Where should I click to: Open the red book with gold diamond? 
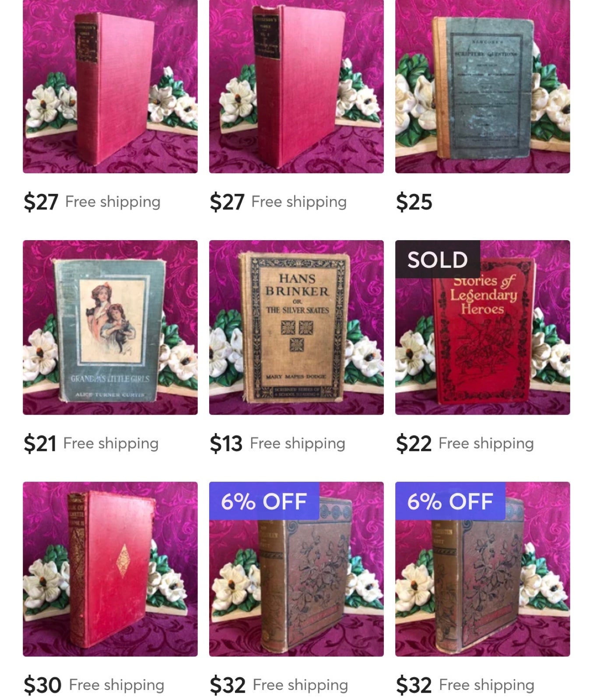pos(110,569)
